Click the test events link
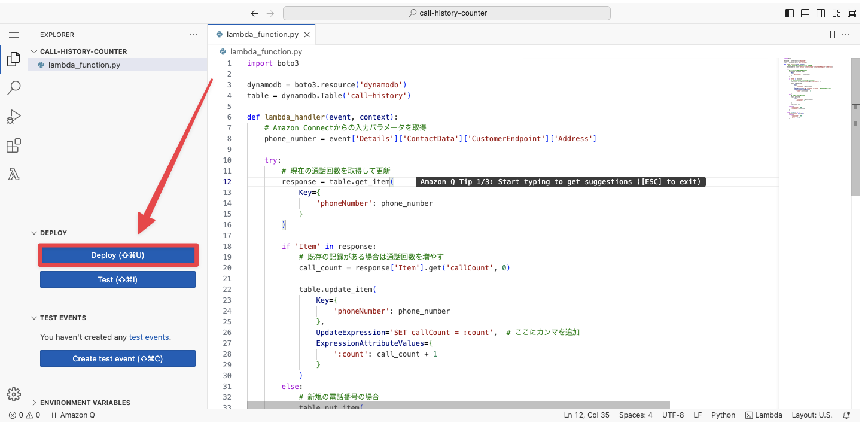Viewport: 868px width, 432px height. pos(149,337)
